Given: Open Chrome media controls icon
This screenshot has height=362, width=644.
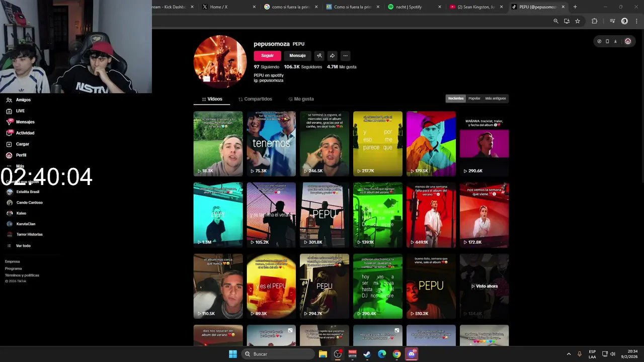Looking at the screenshot, I should [x=612, y=21].
